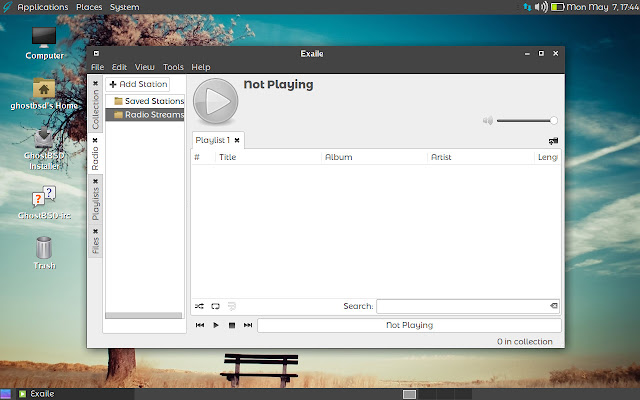Click the network status tray icon

click(x=527, y=7)
